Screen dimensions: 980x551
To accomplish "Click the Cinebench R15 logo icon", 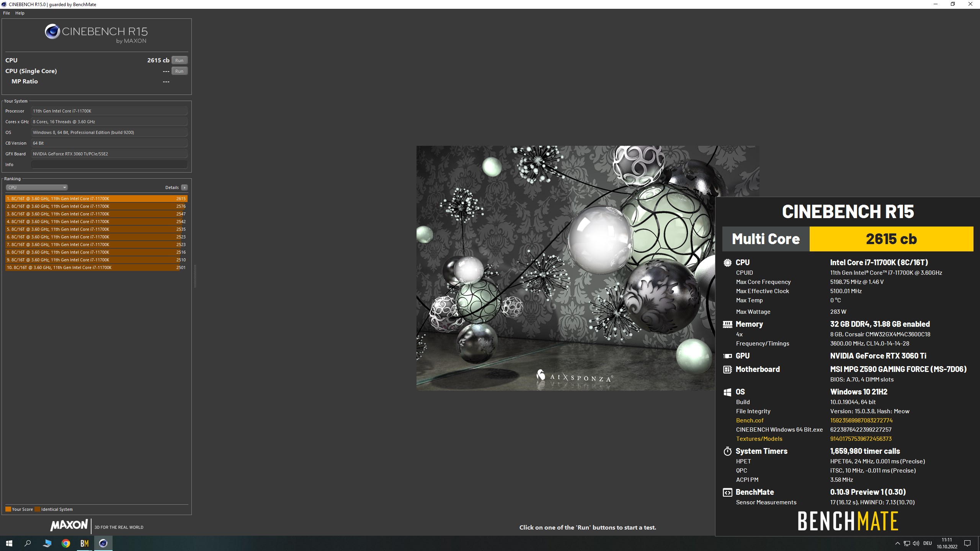I will 52,31.
